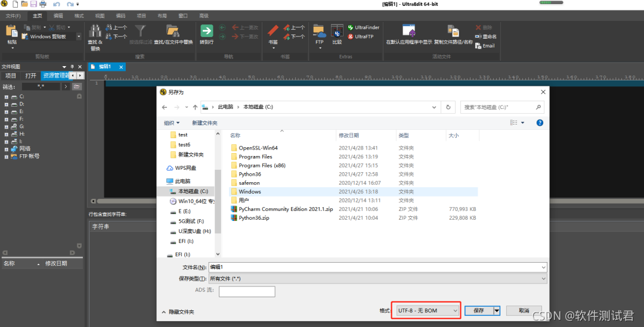
Task: Launch UltraFTP from Extras group
Action: tap(361, 36)
